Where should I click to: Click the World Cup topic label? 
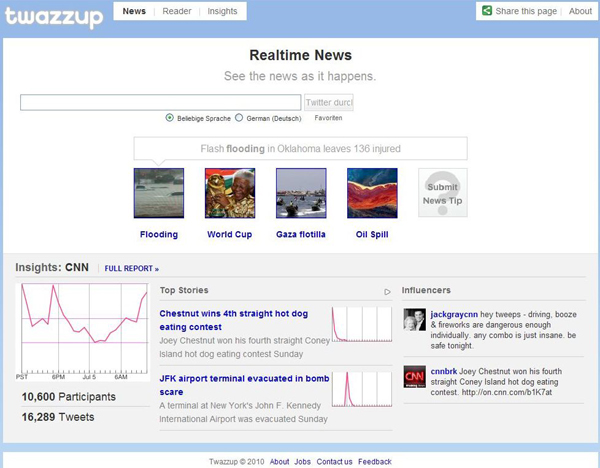(x=230, y=234)
